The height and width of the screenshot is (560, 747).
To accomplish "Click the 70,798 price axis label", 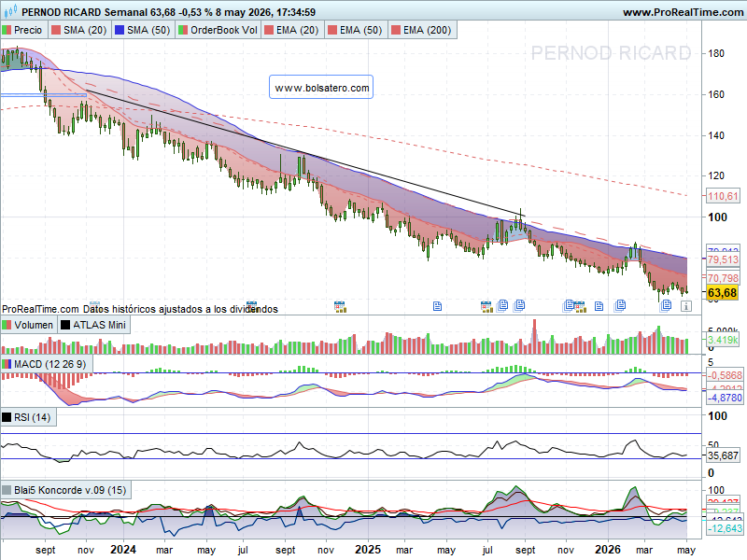I will [722, 277].
